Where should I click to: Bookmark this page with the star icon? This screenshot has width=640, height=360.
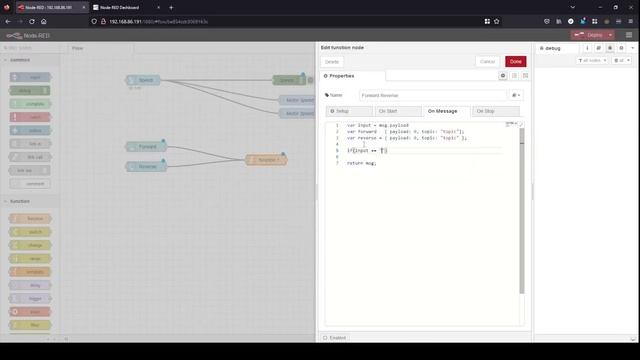pyautogui.click(x=497, y=21)
